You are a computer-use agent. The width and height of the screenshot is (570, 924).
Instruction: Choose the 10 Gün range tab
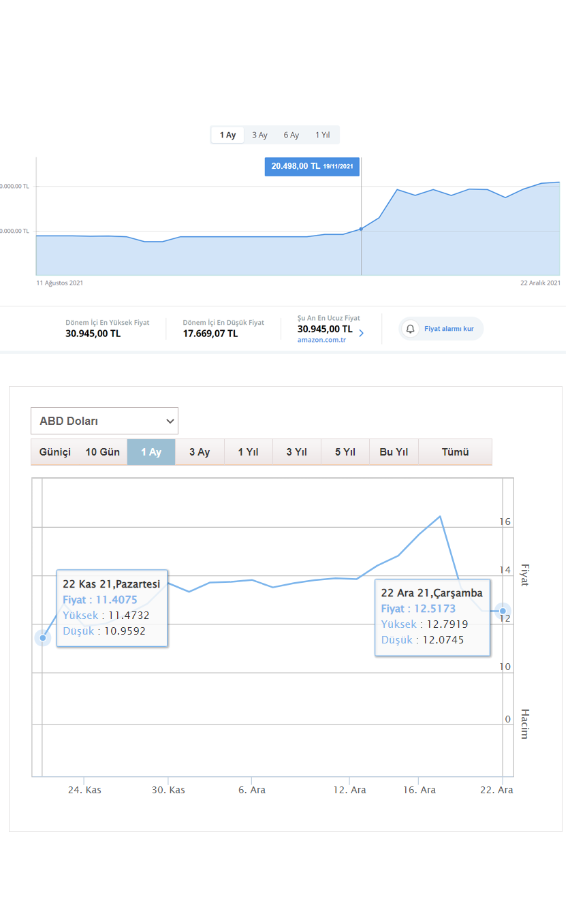[x=103, y=452]
